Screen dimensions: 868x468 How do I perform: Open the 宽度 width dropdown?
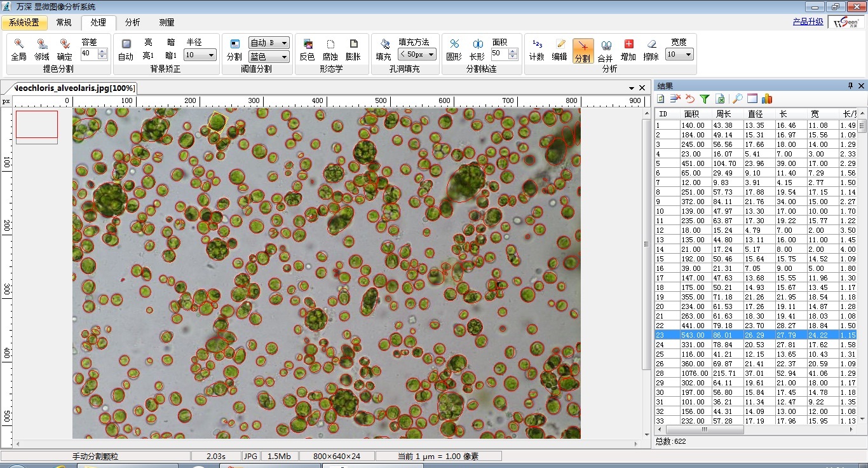[688, 55]
